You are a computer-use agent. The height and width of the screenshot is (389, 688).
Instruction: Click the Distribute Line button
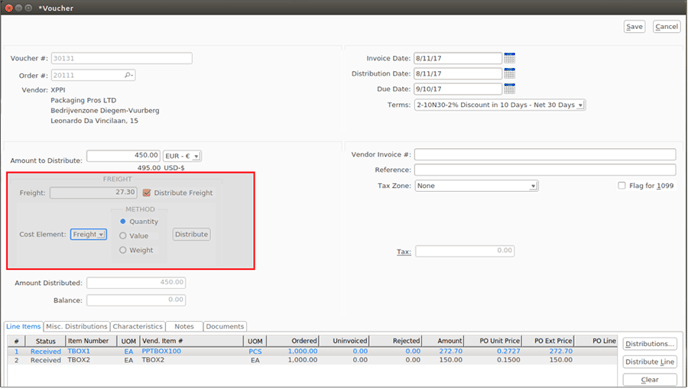tap(650, 362)
